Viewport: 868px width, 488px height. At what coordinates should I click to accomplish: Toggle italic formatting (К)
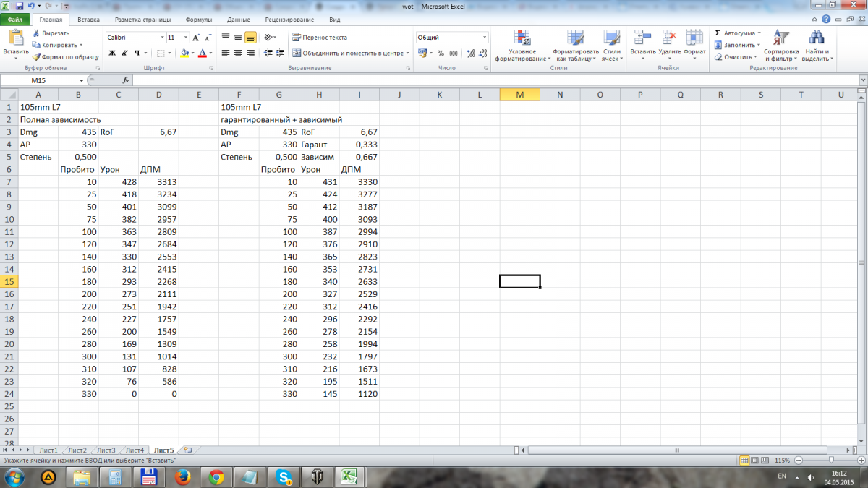click(x=124, y=53)
